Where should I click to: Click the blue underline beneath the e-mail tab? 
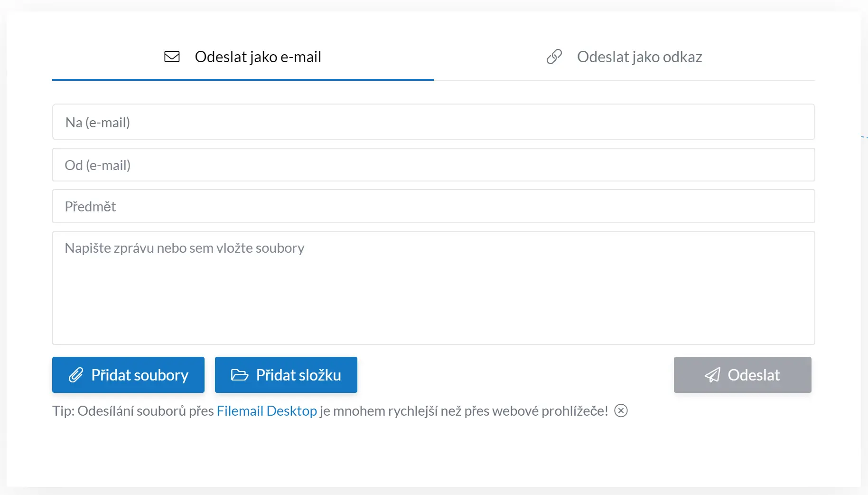pyautogui.click(x=243, y=80)
